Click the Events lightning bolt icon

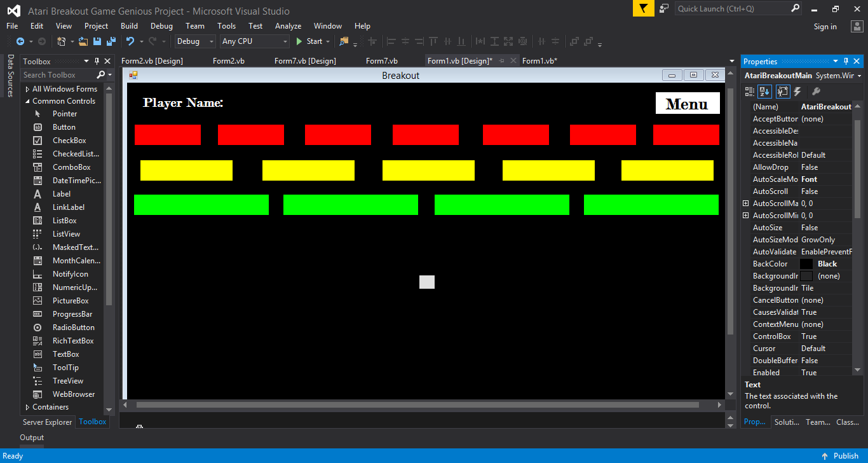pyautogui.click(x=797, y=92)
